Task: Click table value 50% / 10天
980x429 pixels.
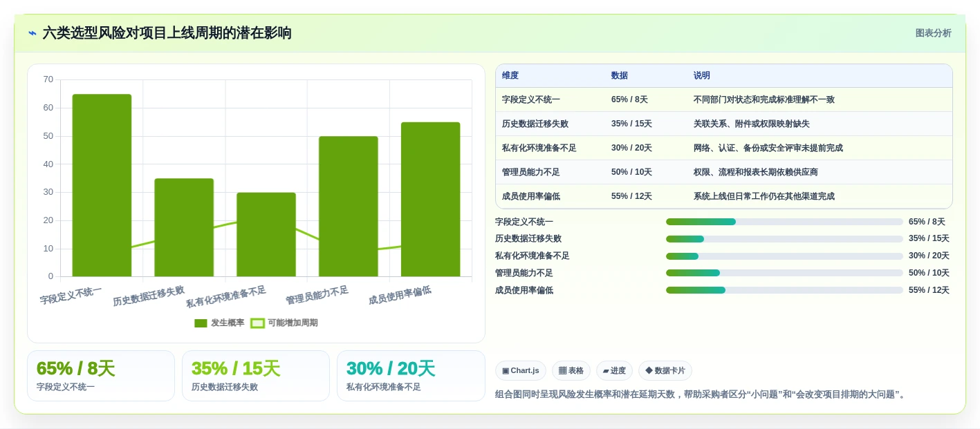Action: click(631, 172)
